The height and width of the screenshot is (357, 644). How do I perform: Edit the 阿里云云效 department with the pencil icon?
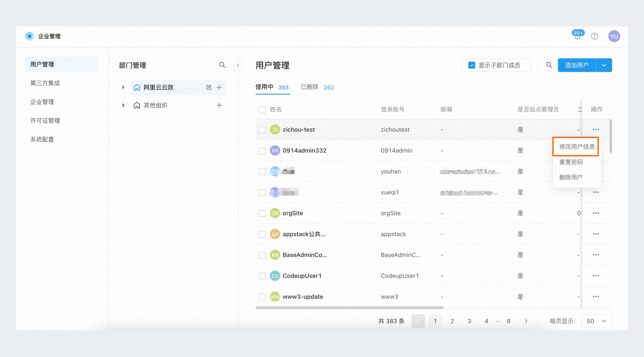click(x=209, y=87)
